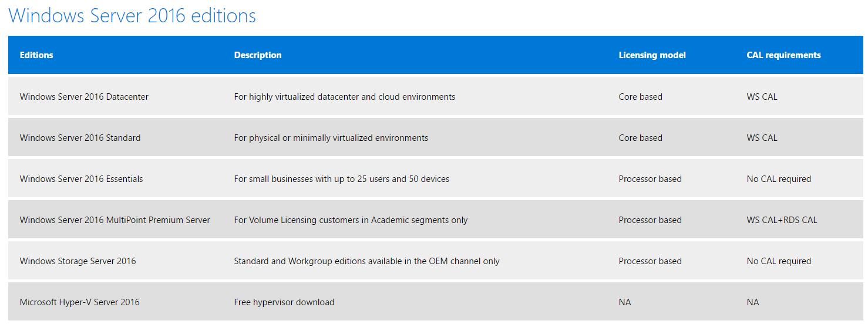The image size is (868, 324).
Task: Select 'Microsoft Hyper-V Server 2016' cell
Action: (x=80, y=302)
